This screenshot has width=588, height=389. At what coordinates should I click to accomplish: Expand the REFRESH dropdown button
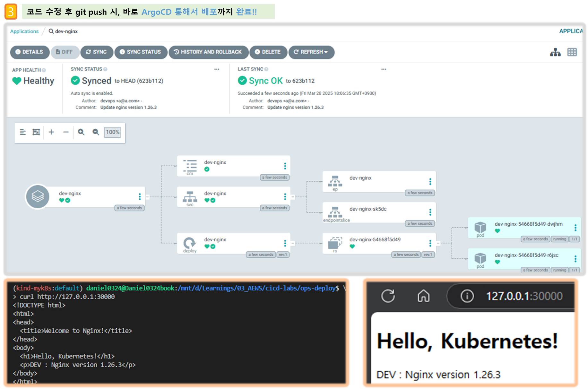[x=311, y=52]
